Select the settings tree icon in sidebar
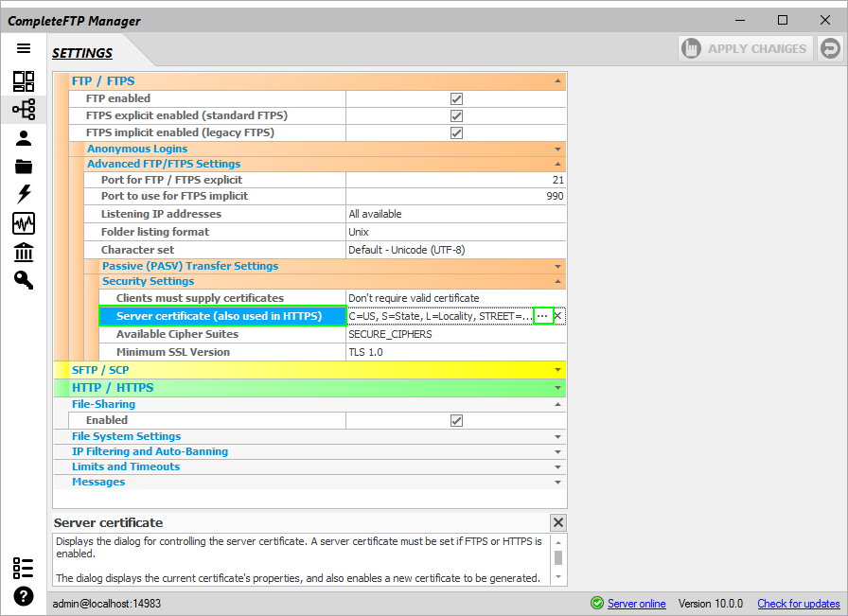The width and height of the screenshot is (848, 616). pyautogui.click(x=24, y=109)
